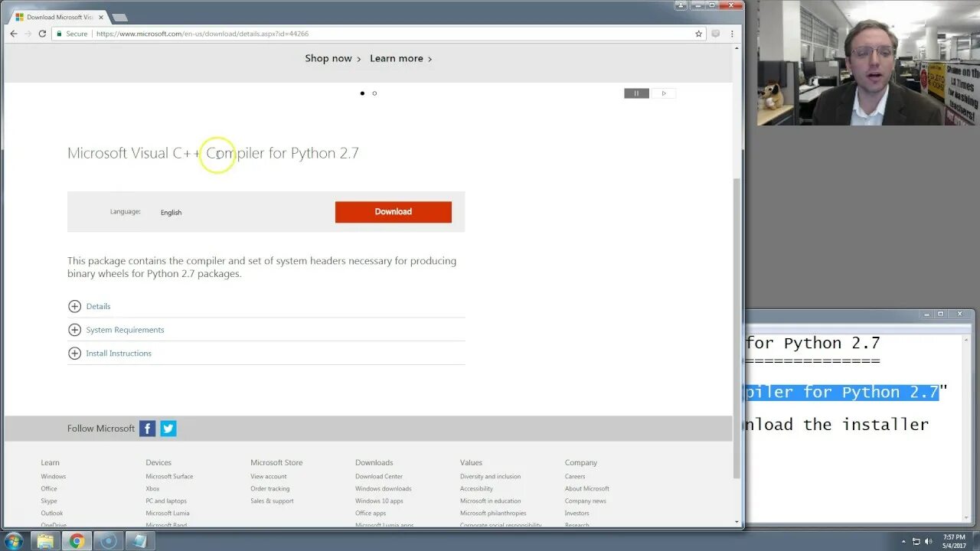Open the Office apps footer link
The height and width of the screenshot is (551, 980).
pos(371,513)
